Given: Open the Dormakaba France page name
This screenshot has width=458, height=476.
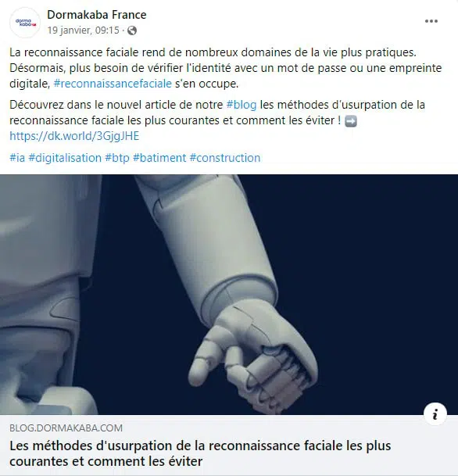Looking at the screenshot, I should [x=96, y=15].
